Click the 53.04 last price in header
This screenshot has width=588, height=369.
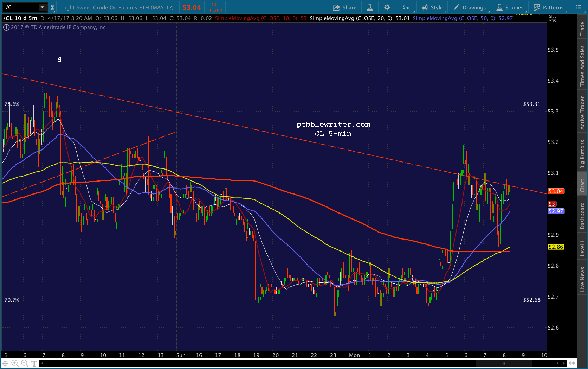click(192, 7)
